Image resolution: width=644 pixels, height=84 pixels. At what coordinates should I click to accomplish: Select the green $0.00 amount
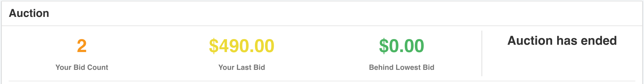coord(402,46)
